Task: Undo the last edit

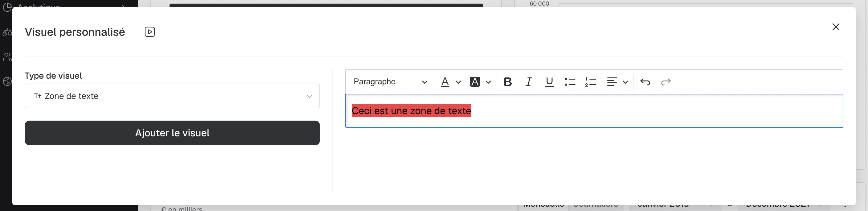Action: [645, 82]
